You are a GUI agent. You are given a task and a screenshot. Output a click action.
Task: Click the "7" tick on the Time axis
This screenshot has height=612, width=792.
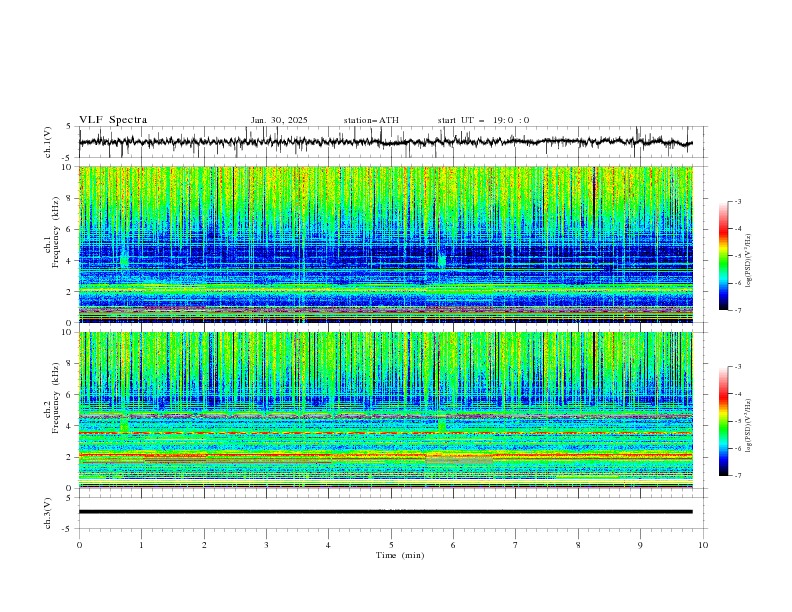tap(516, 545)
